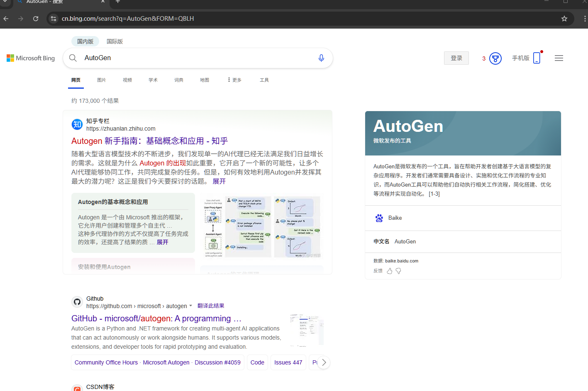Open the Code sitelink
The height and width of the screenshot is (391, 588).
[257, 362]
